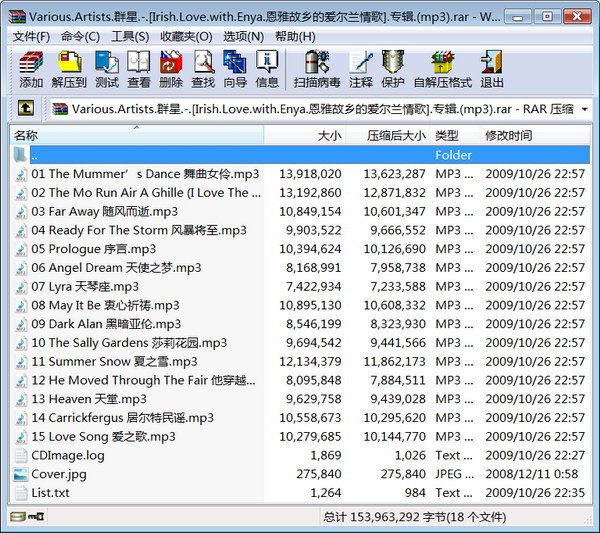Click the 添加 (Add) toolbar icon
This screenshot has width=600, height=533.
(31, 69)
